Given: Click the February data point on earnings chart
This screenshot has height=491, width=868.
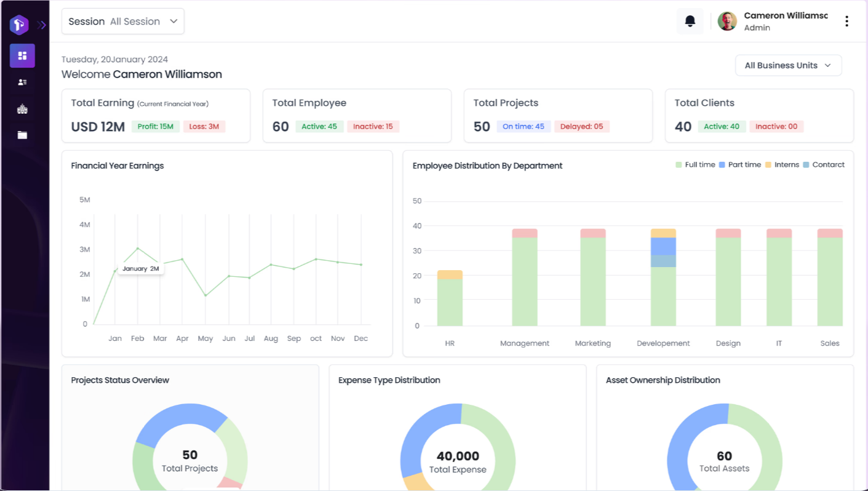Looking at the screenshot, I should [138, 248].
